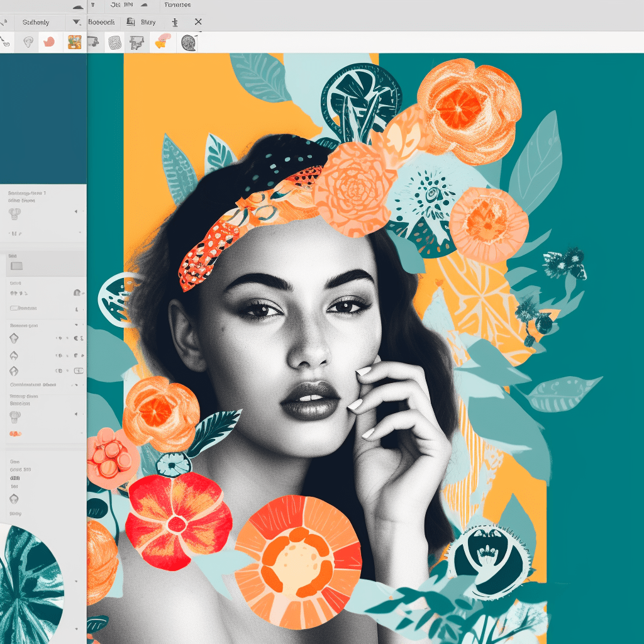The width and height of the screenshot is (644, 644).
Task: Open the style preset dropdown in the options bar
Action: click(x=75, y=21)
